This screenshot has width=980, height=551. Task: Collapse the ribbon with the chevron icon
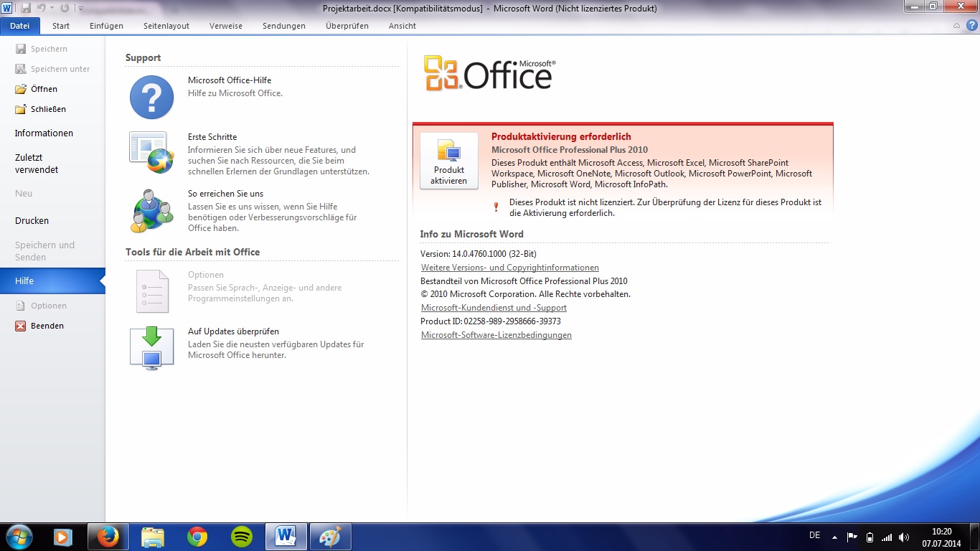pyautogui.click(x=956, y=26)
